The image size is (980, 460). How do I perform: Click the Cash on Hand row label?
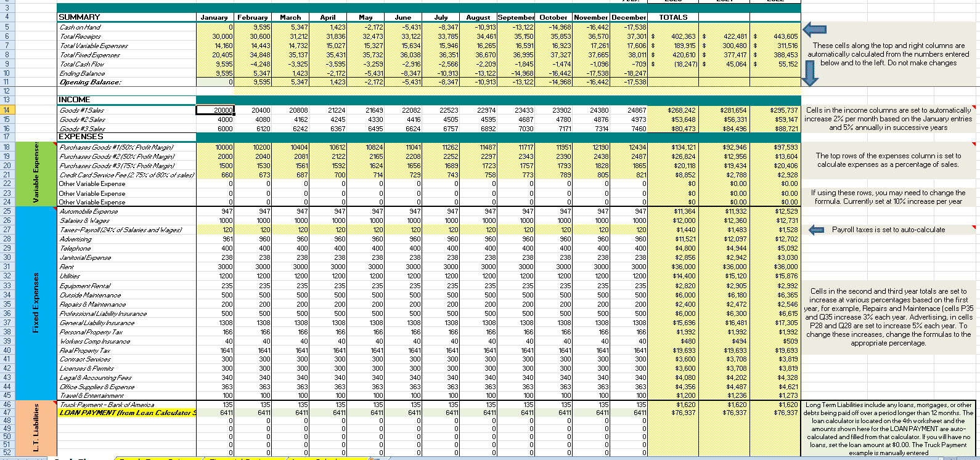(80, 27)
